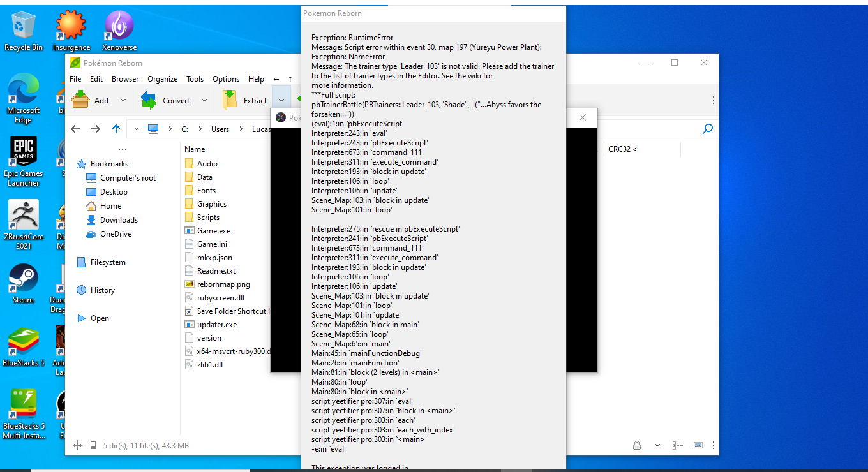Open the vertical three-dot toolbar overflow menu

[x=713, y=100]
